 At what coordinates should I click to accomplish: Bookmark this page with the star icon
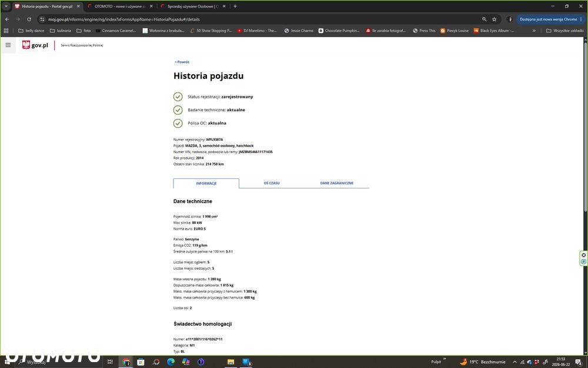click(x=495, y=19)
